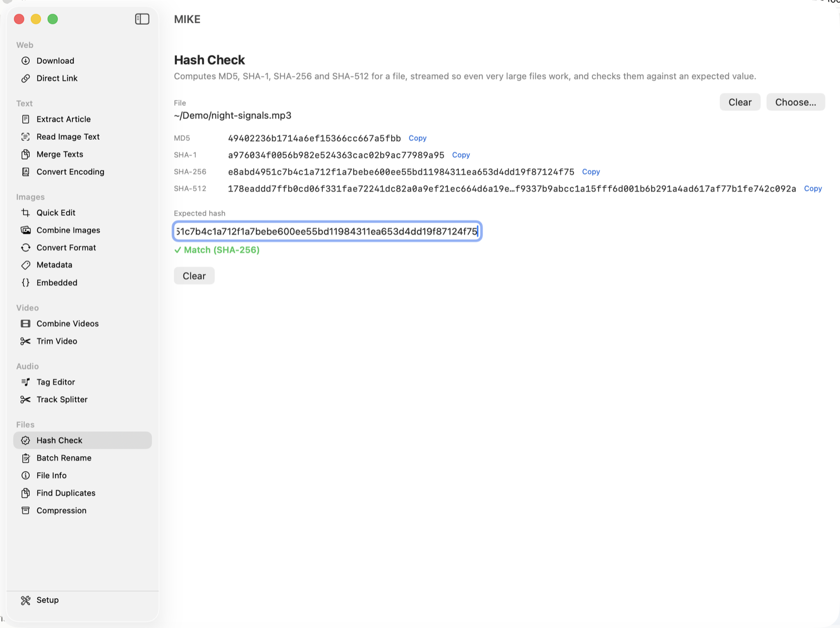Viewport: 840px width, 628px height.
Task: Open Track Splitter label
Action: pyautogui.click(x=62, y=400)
